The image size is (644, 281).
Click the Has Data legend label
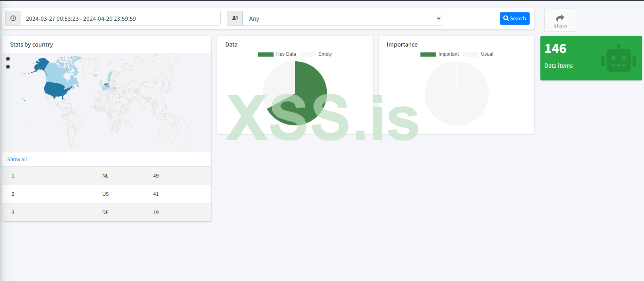286,54
